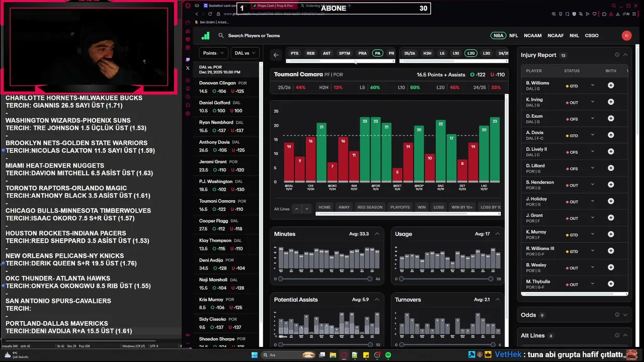The image size is (644, 362).
Task: Select the 3PTM stat filter
Action: click(x=344, y=53)
